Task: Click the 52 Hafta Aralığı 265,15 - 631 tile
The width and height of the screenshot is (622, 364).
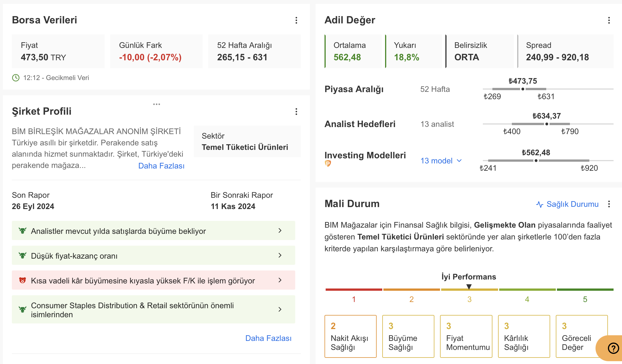Action: tap(254, 51)
